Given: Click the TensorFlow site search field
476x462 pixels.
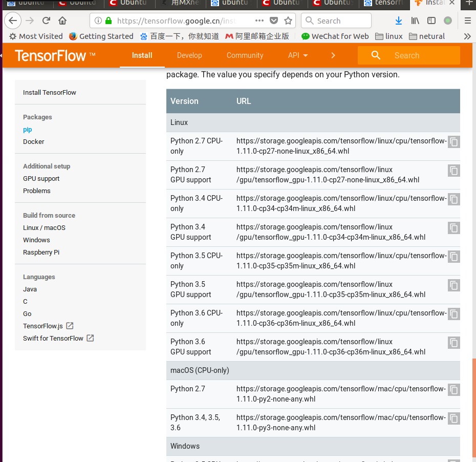Looking at the screenshot, I should coord(409,55).
